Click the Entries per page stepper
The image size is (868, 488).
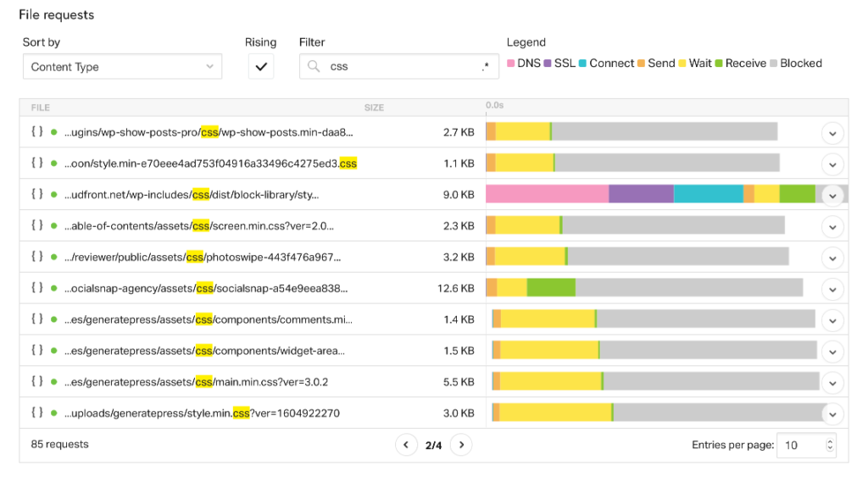(830, 445)
